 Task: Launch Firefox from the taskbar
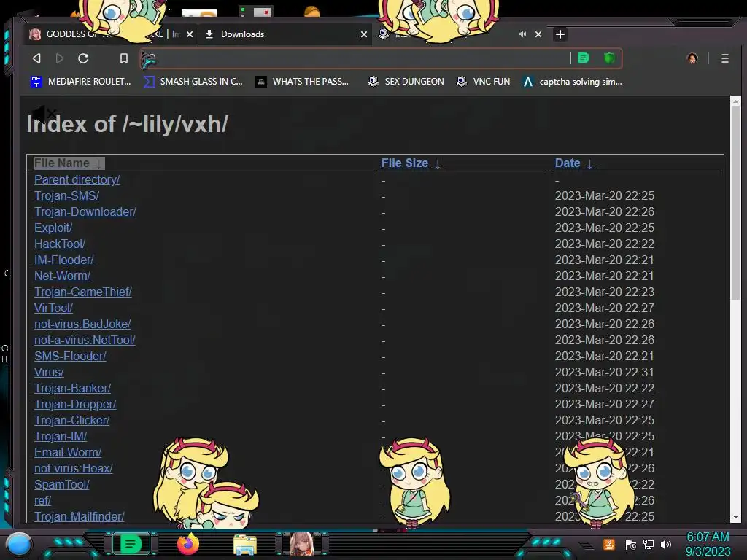point(187,544)
